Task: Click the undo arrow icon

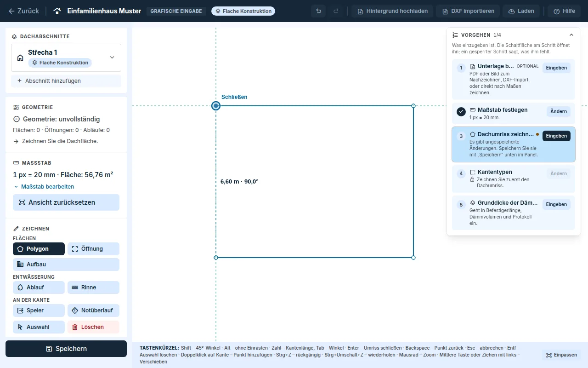Action: tap(318, 11)
